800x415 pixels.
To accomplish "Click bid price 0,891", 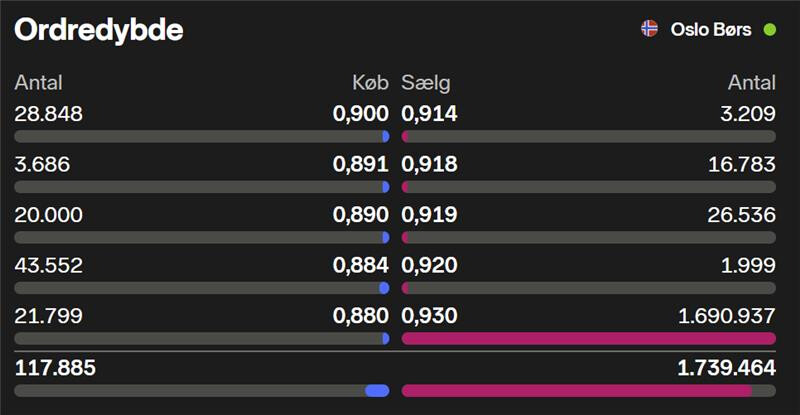I will 360,164.
